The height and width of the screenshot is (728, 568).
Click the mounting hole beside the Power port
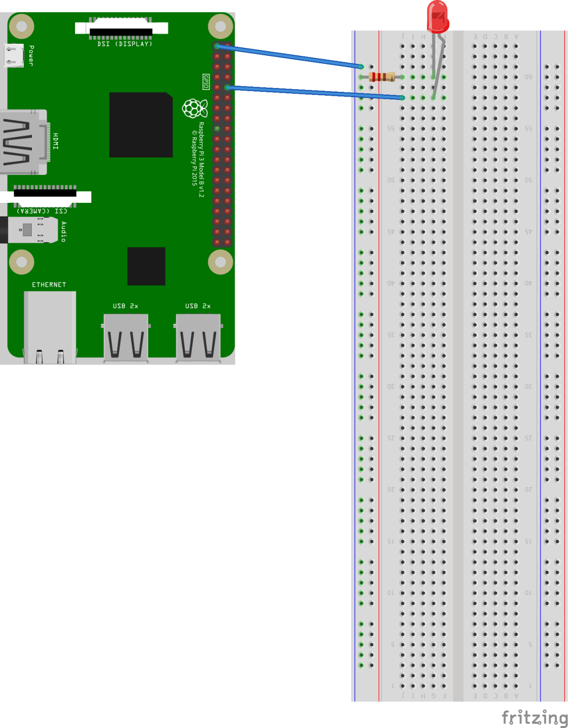tap(22, 26)
